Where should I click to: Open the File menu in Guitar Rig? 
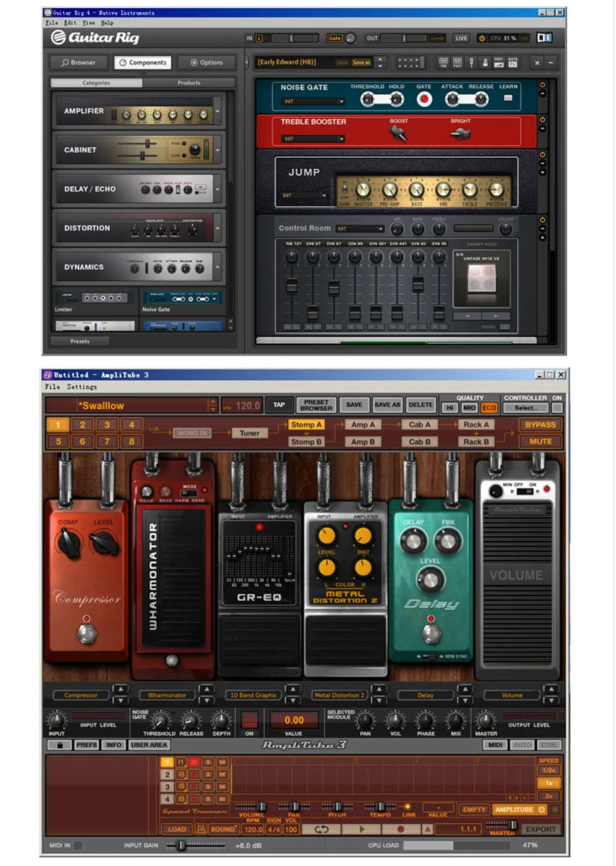pyautogui.click(x=52, y=23)
